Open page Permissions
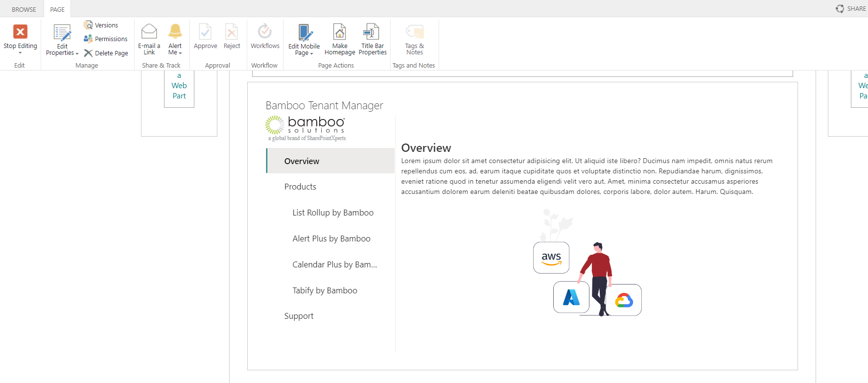Viewport: 868px width, 383px height. [x=105, y=39]
